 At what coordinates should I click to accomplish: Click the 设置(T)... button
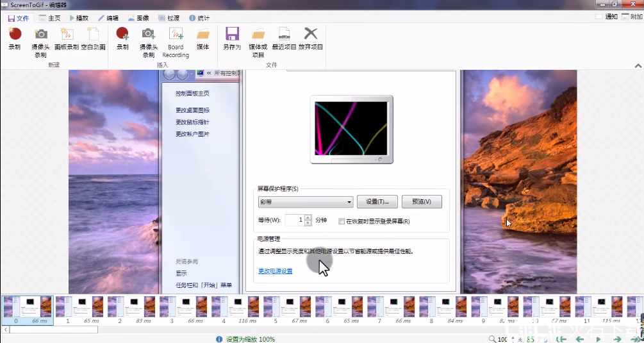(377, 202)
